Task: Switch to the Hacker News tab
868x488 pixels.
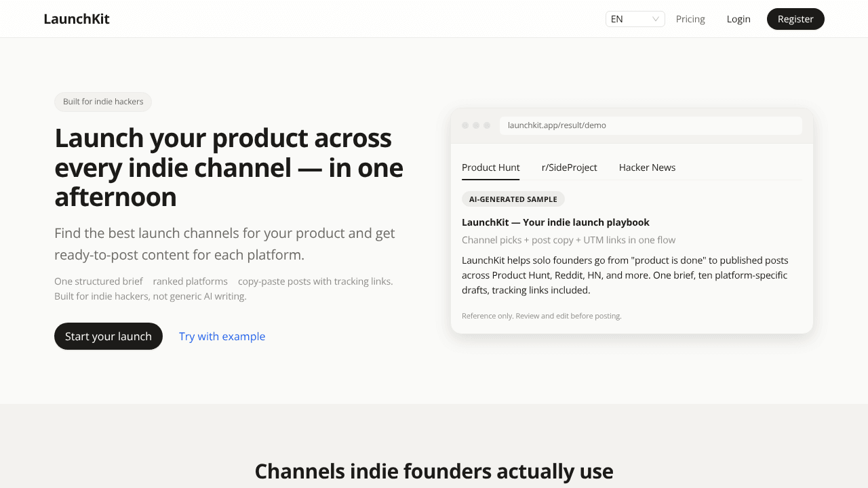Action: coord(647,167)
